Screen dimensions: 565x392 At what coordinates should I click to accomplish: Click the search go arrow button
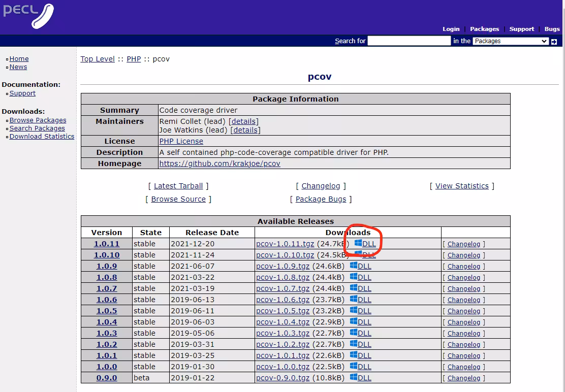pyautogui.click(x=554, y=42)
